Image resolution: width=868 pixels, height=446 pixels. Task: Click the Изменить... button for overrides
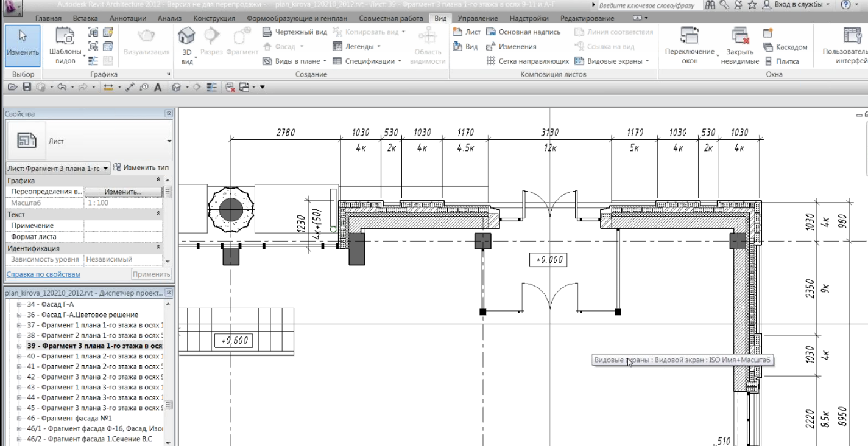[x=122, y=192]
